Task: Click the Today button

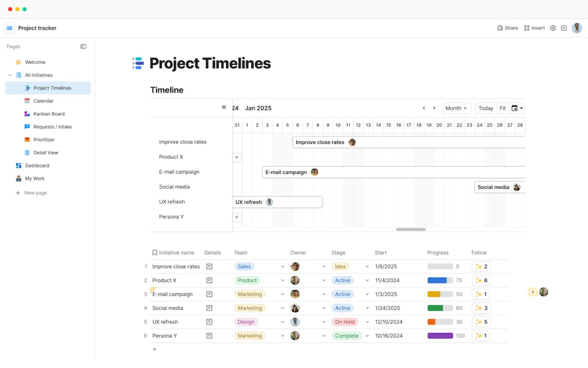Action: pyautogui.click(x=486, y=108)
